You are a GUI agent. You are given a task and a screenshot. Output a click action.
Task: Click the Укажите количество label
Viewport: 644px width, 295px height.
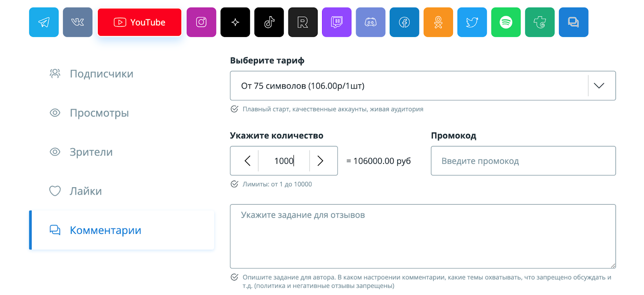[x=277, y=136]
